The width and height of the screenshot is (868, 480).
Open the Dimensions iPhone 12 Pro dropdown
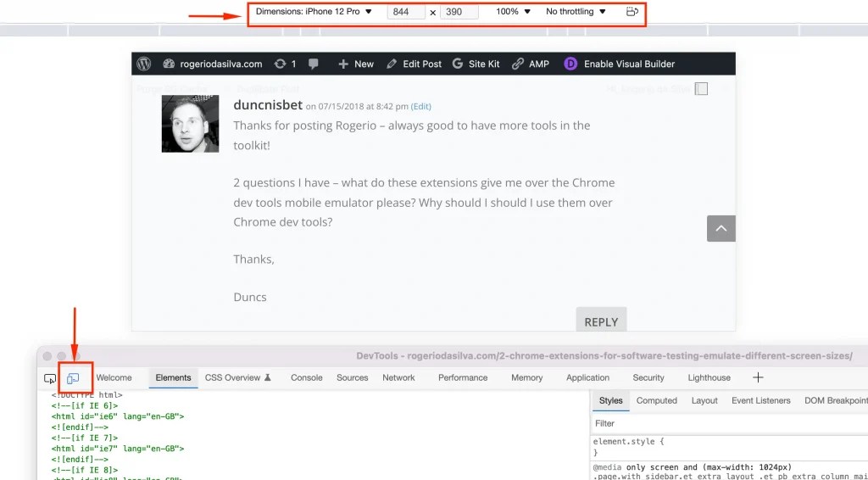pos(314,11)
